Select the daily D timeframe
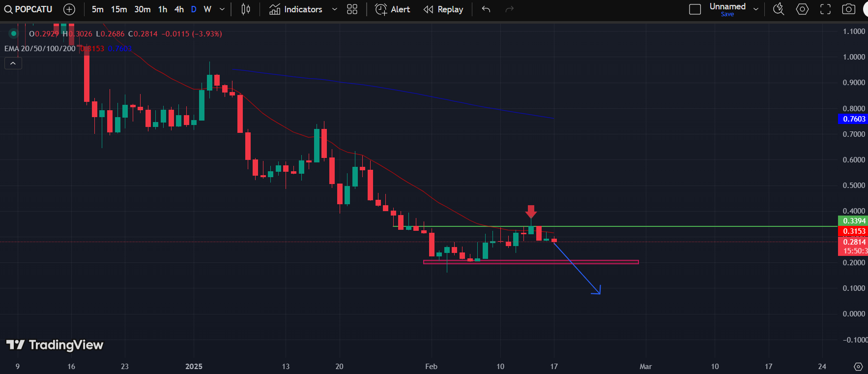The image size is (868, 374). (x=194, y=9)
